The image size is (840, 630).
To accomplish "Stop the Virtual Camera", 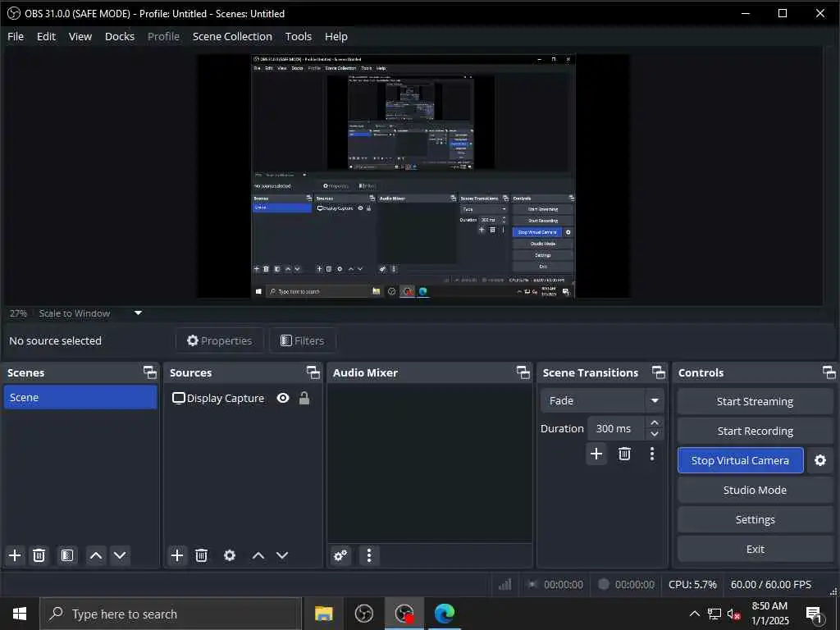I will 741,460.
